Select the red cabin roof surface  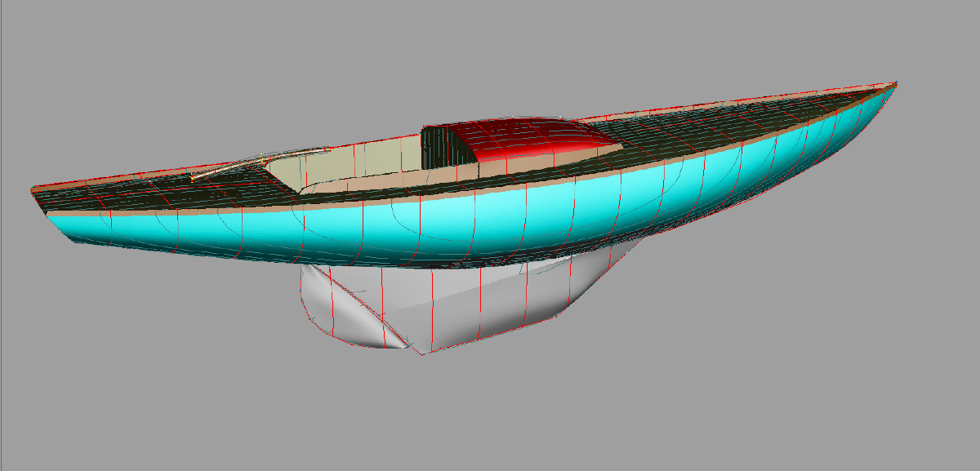(523, 135)
